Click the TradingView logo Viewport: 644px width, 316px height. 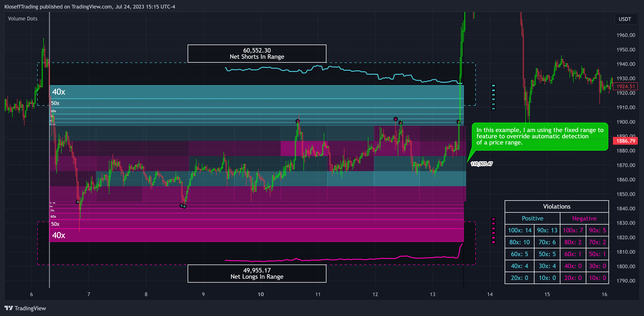[x=25, y=308]
